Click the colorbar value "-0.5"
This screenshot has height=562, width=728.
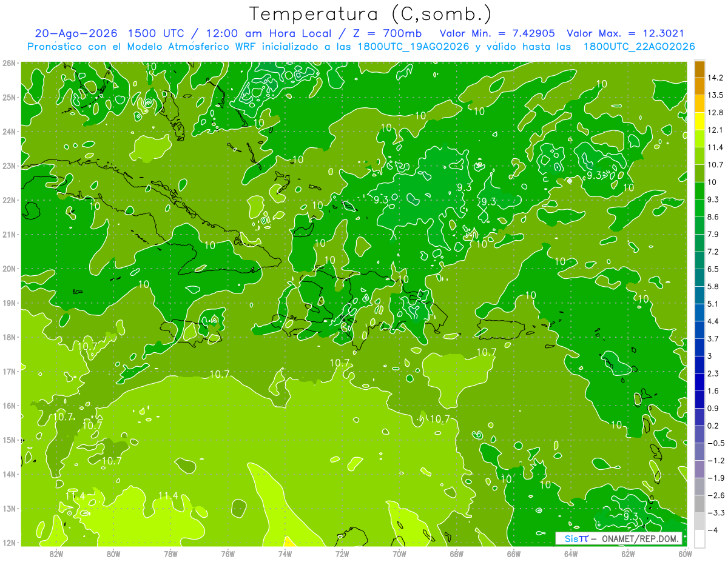click(715, 443)
